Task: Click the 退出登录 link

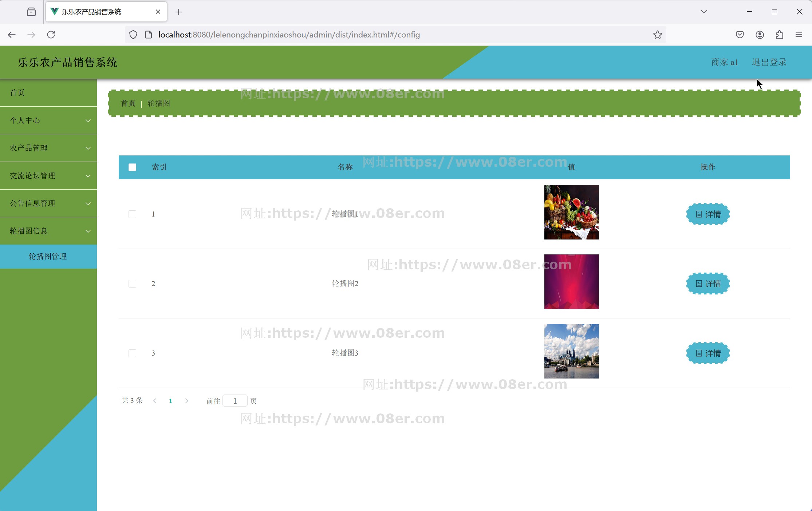Action: point(769,62)
